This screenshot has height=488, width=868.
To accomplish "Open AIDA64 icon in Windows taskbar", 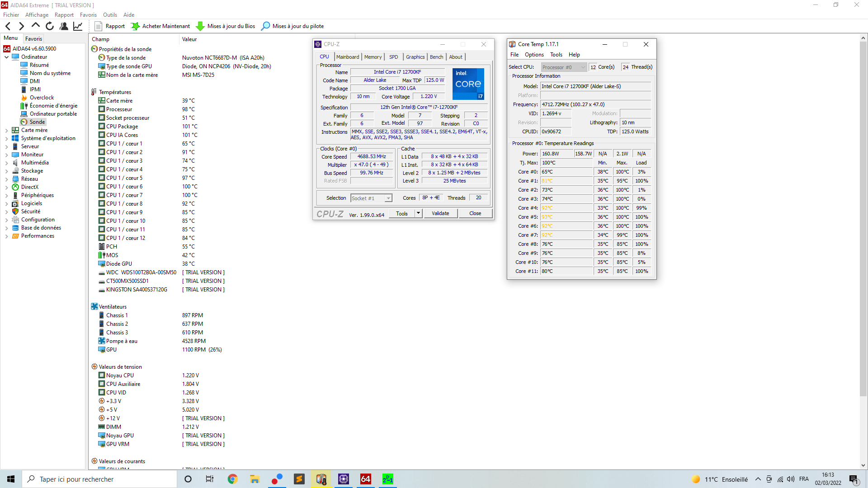I will 365,479.
